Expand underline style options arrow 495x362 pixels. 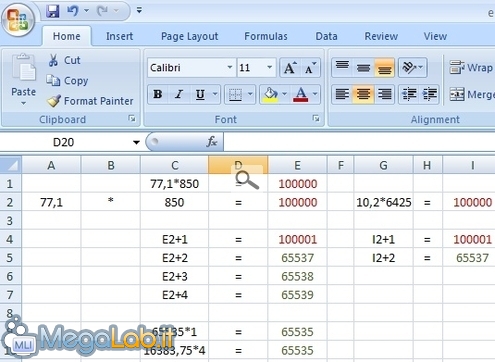215,94
